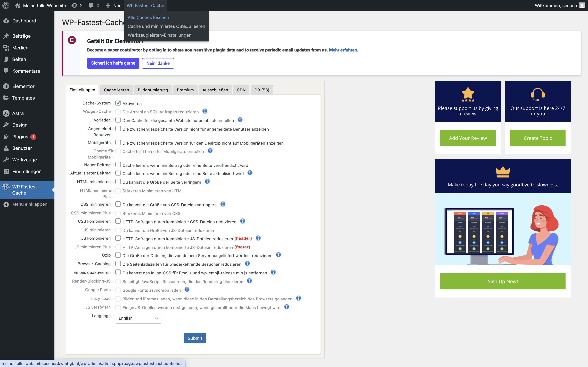Open the updates icon showing 2 pending
588x367 pixels.
[x=75, y=5]
